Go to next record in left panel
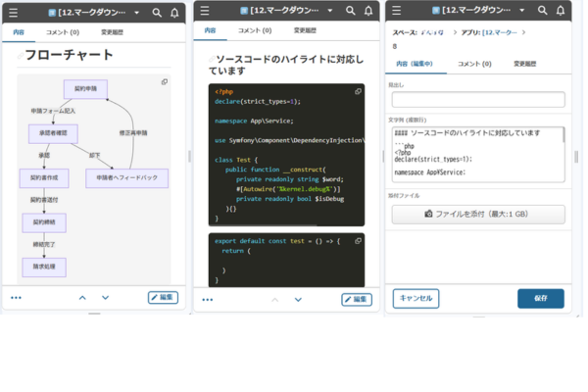Screen dimensions: 588x392 pyautogui.click(x=106, y=298)
